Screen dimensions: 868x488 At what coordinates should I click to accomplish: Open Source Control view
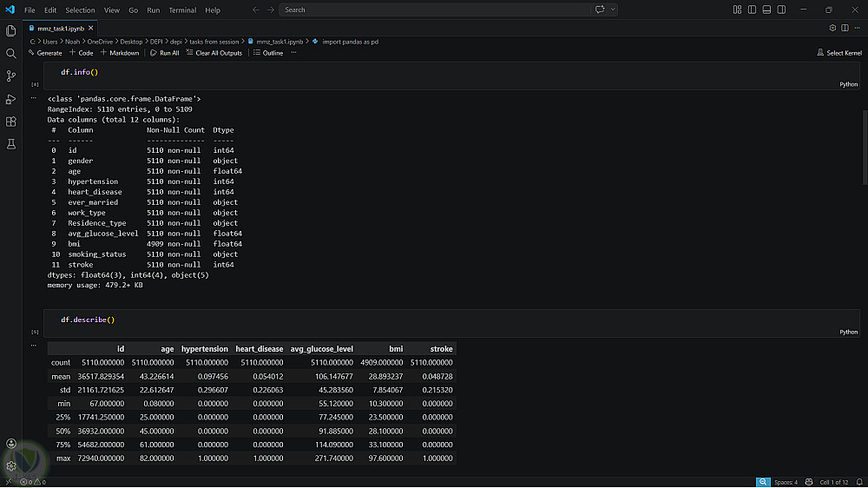(x=11, y=76)
